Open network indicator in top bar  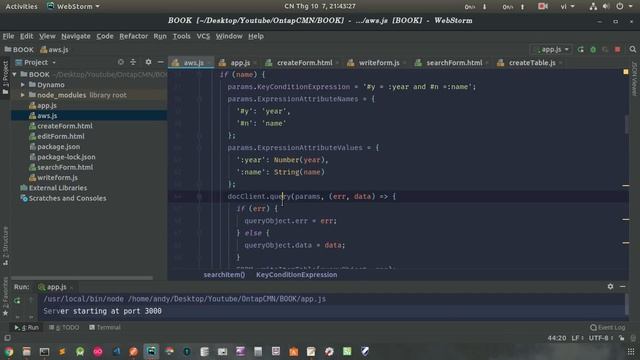(593, 7)
